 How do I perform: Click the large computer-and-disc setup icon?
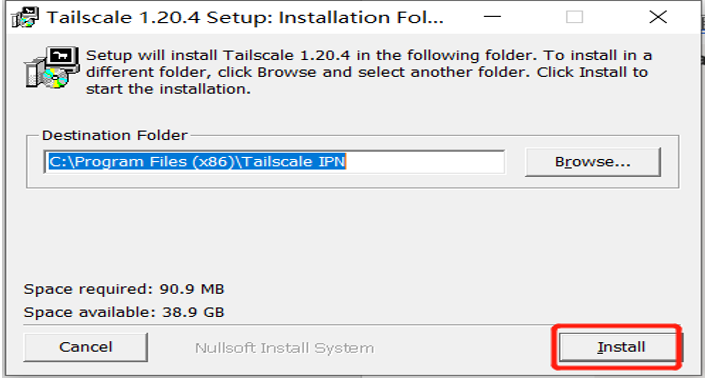pos(52,67)
